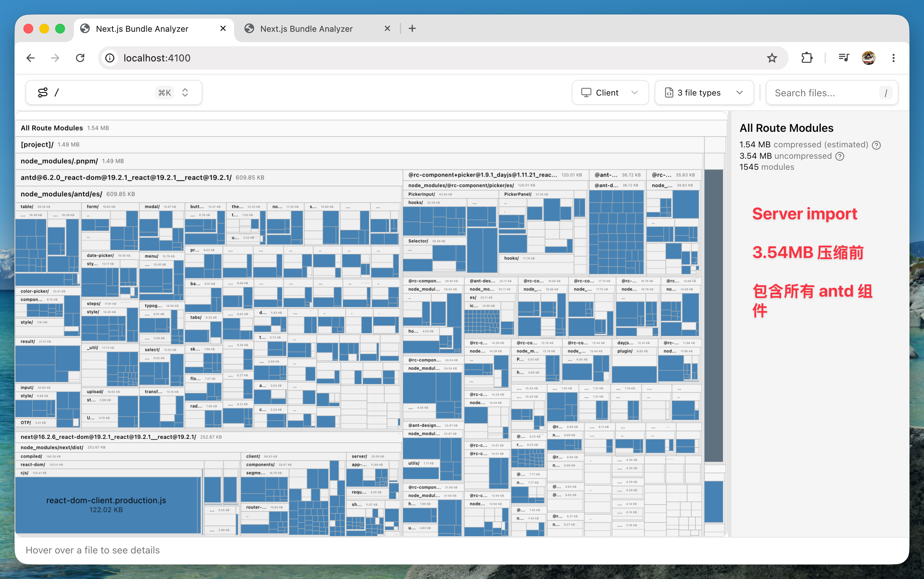Select the OTP/ folder in antd input
924x579 pixels.
[x=36, y=422]
